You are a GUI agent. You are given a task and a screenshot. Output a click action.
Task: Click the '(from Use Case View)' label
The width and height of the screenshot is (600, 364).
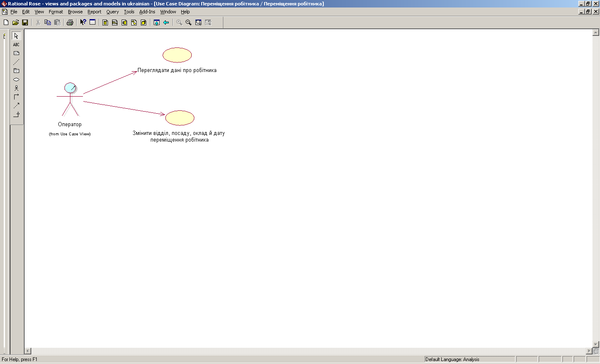coord(70,134)
